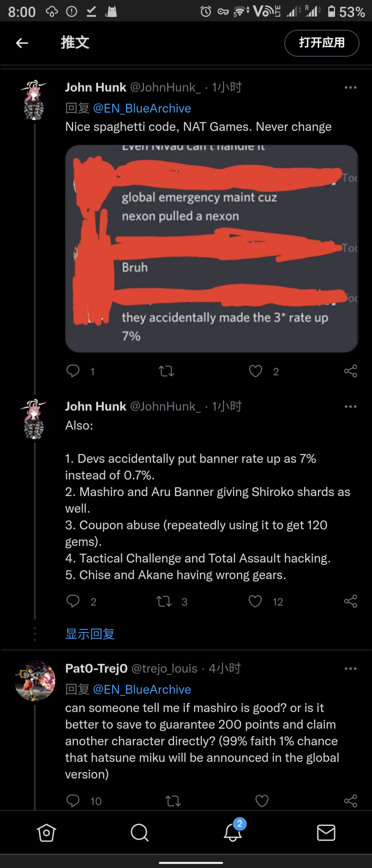Screen dimensions: 372x868
Task: Open more options on the 'Also:' tweet
Action: pyautogui.click(x=351, y=406)
